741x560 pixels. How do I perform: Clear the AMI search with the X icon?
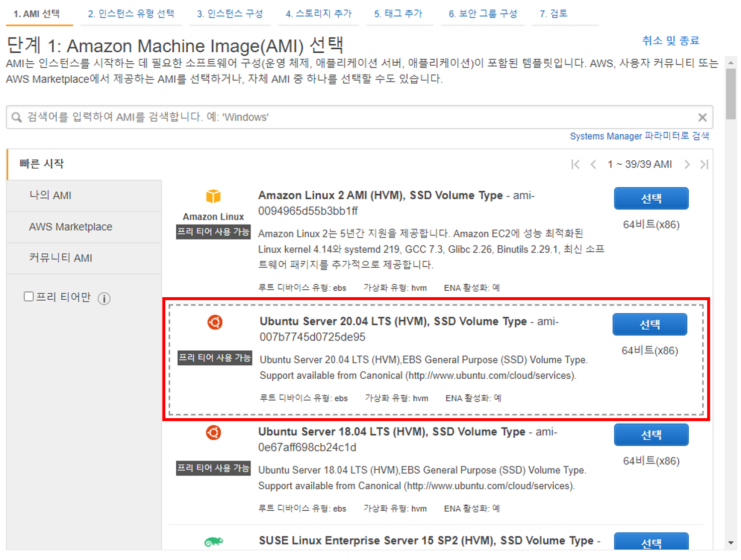[x=702, y=117]
